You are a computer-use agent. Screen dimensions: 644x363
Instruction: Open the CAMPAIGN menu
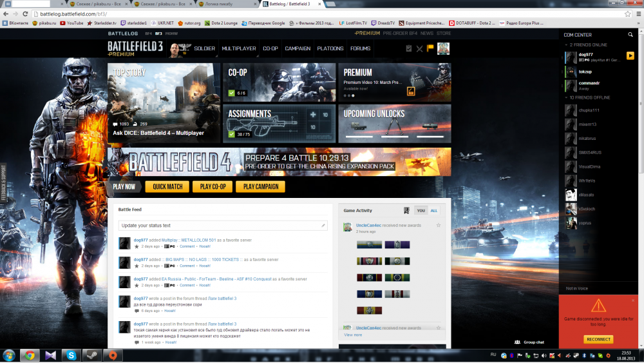298,48
